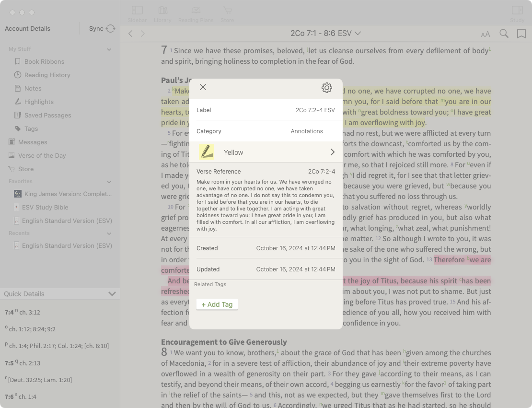Click the Tags icon in sidebar
532x408 pixels.
pyautogui.click(x=18, y=128)
